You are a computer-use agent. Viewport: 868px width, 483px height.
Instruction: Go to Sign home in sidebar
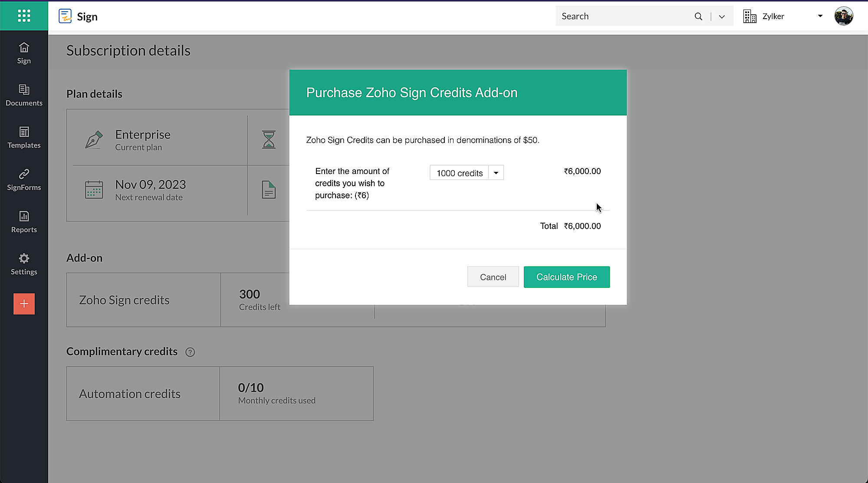tap(24, 53)
